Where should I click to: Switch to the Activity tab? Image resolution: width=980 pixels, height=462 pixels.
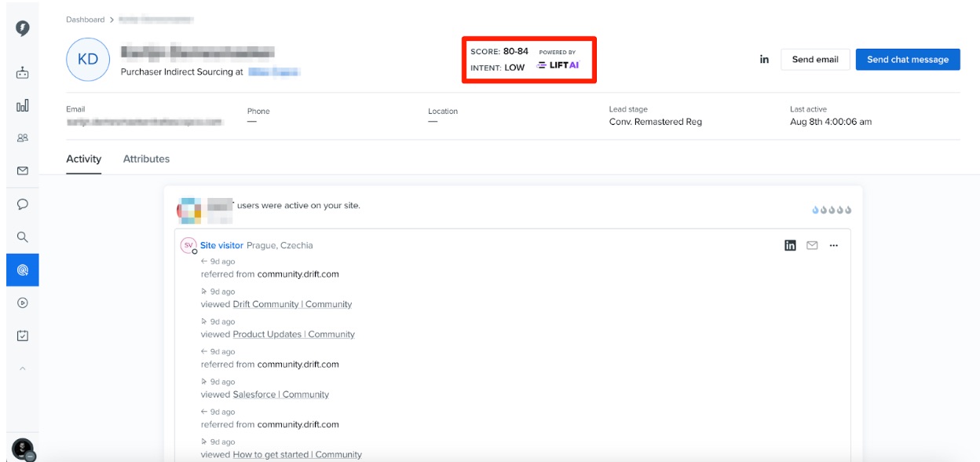point(83,159)
